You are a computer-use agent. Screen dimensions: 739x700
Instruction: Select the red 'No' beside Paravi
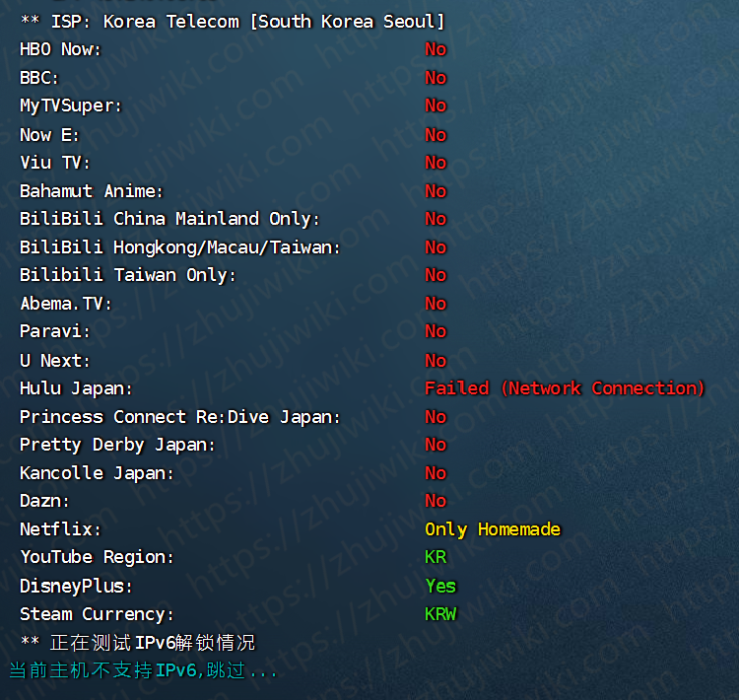[436, 331]
